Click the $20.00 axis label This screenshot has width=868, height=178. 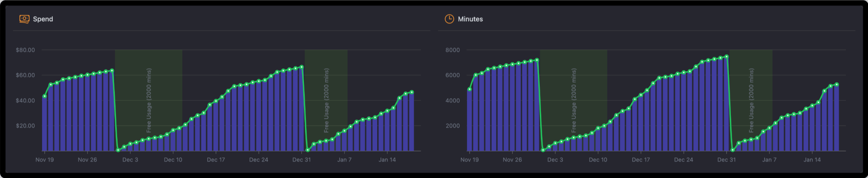point(25,126)
